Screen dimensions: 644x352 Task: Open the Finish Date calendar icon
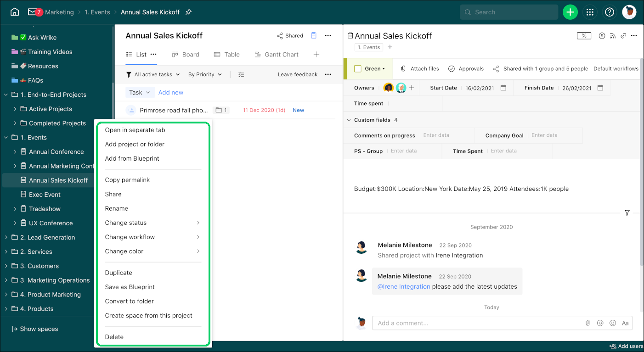600,88
